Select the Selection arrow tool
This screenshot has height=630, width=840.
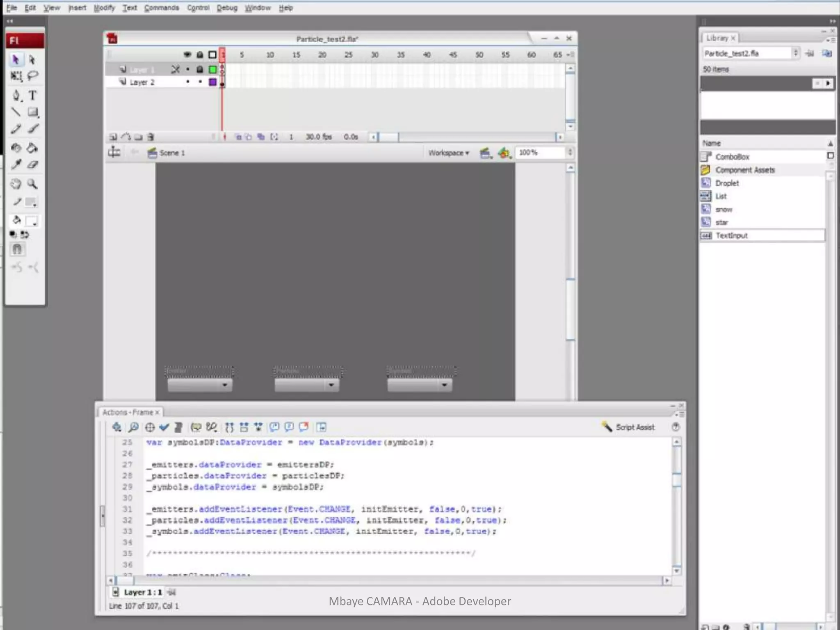tap(16, 60)
